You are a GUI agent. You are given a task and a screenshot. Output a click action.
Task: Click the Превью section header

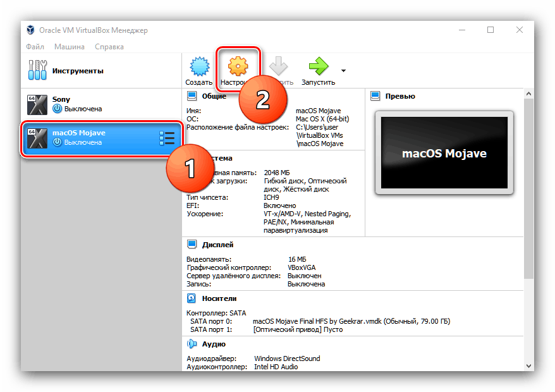400,96
